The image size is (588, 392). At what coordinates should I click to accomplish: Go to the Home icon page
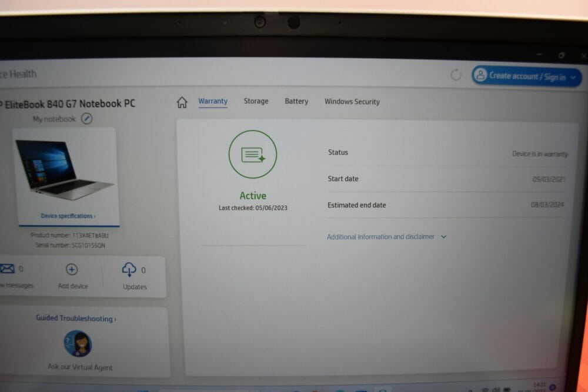click(182, 102)
